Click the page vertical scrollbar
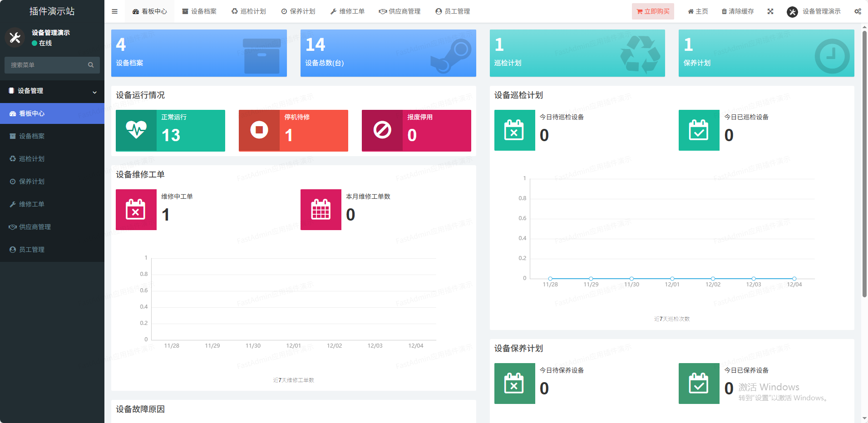Image resolution: width=868 pixels, height=423 pixels. 864,163
